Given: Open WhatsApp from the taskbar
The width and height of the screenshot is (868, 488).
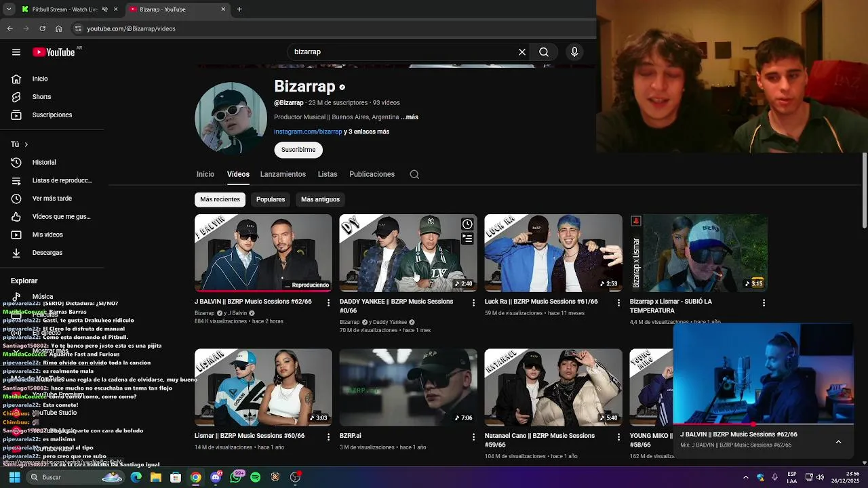Looking at the screenshot, I should [x=235, y=477].
